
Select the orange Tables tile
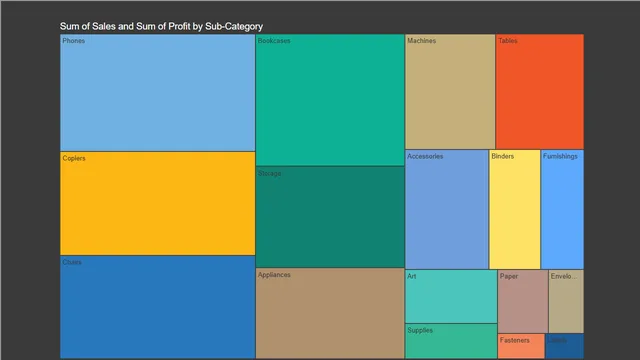(540, 92)
